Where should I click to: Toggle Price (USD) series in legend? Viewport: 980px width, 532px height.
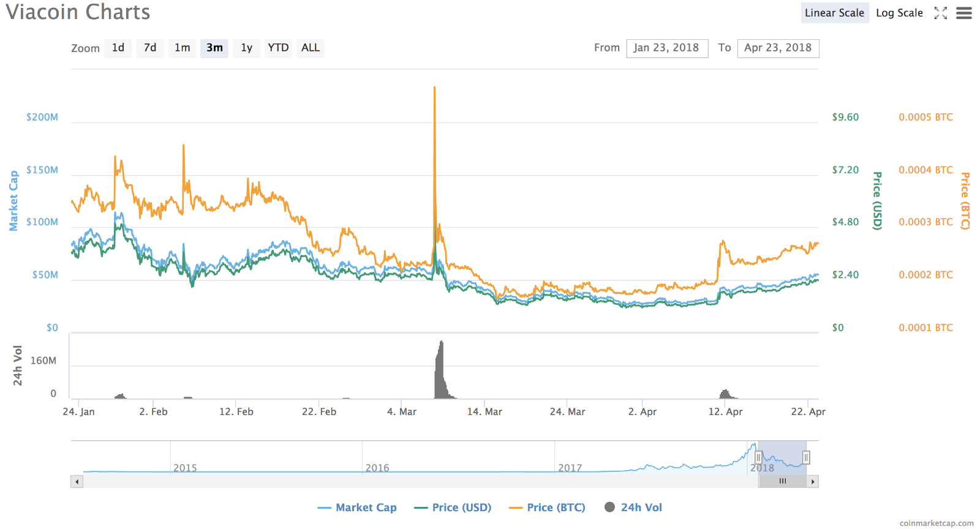(x=453, y=508)
